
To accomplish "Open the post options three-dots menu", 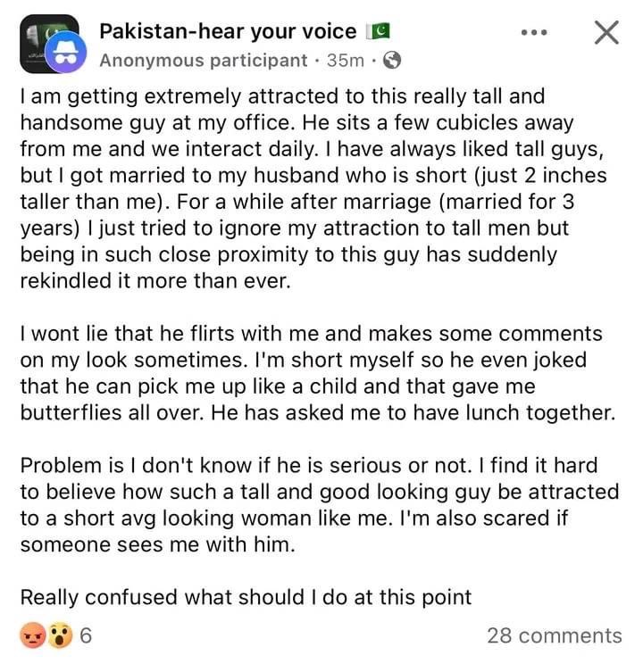I will pos(533,34).
